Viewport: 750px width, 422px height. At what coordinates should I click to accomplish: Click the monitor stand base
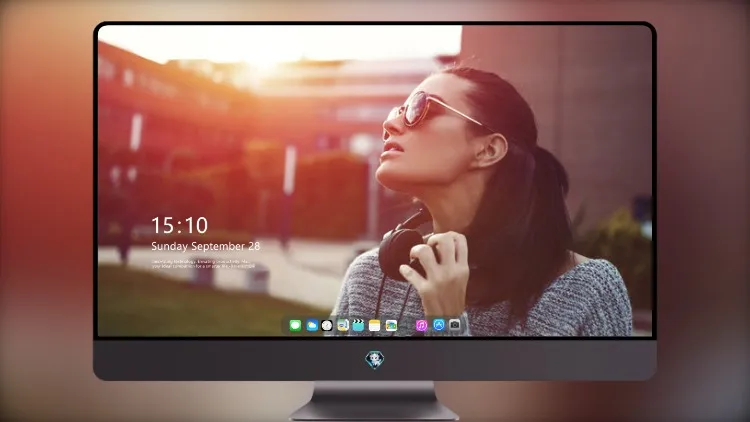[374, 401]
